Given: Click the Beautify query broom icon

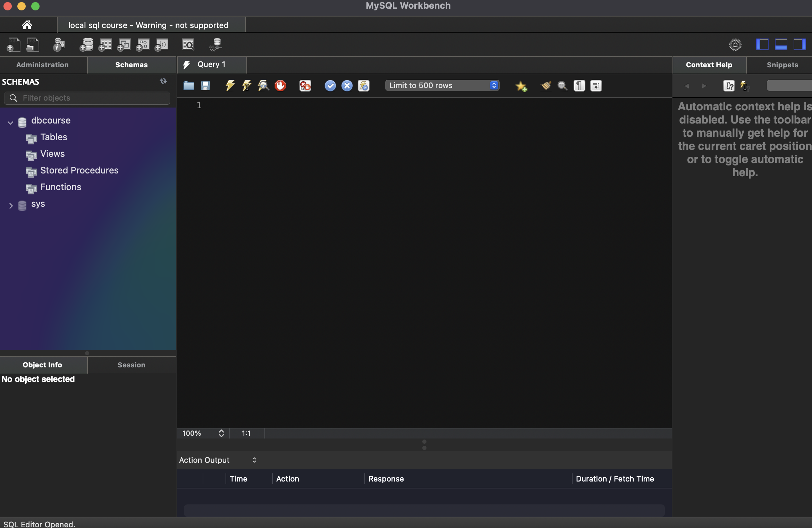Looking at the screenshot, I should pos(545,85).
